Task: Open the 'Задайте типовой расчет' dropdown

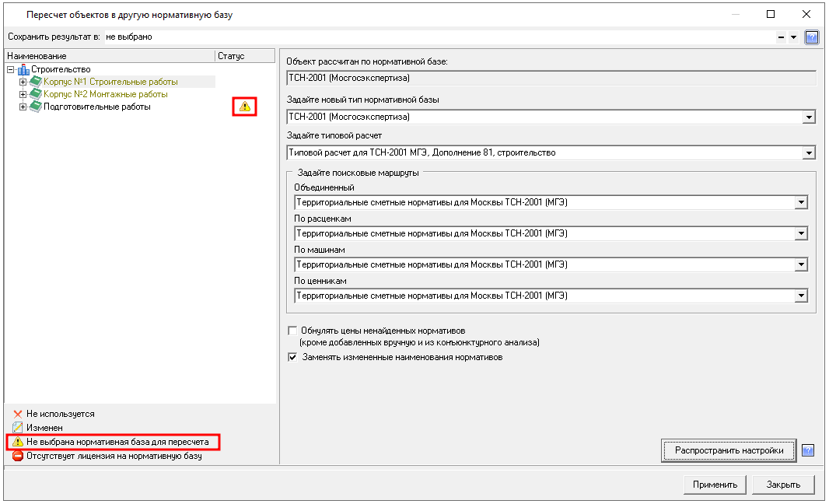Action: (809, 153)
